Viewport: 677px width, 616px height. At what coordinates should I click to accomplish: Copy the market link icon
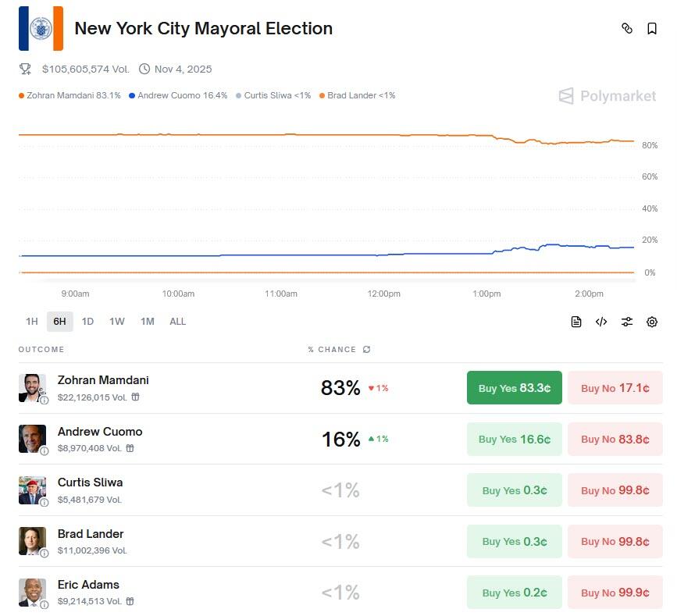(x=626, y=29)
